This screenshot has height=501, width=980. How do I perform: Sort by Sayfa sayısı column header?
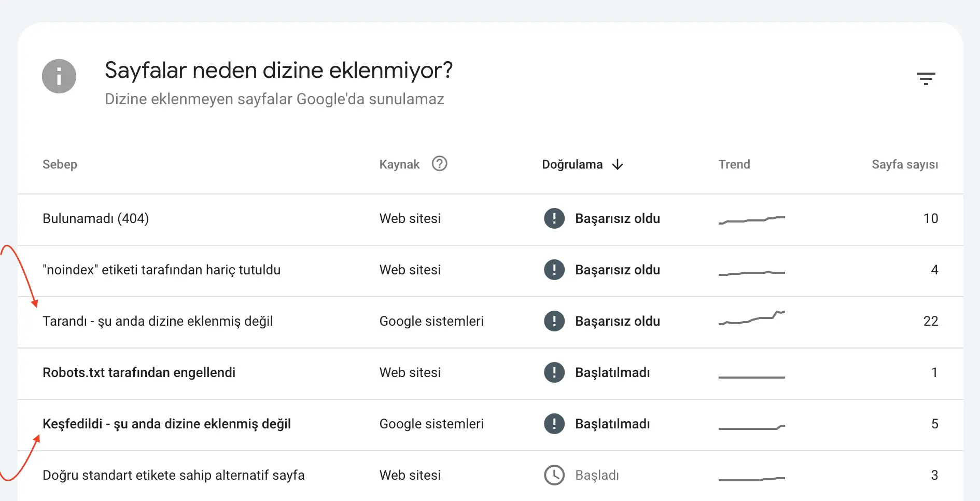pos(905,164)
